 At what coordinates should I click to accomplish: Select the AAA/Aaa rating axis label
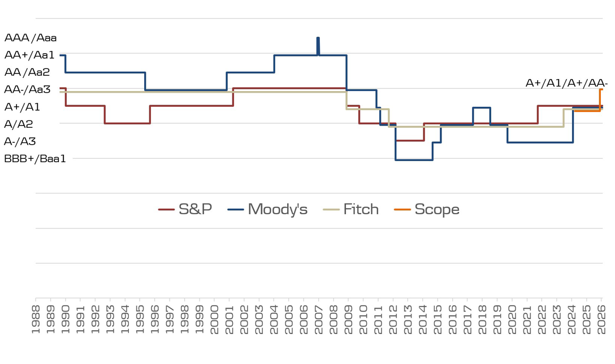(31, 38)
